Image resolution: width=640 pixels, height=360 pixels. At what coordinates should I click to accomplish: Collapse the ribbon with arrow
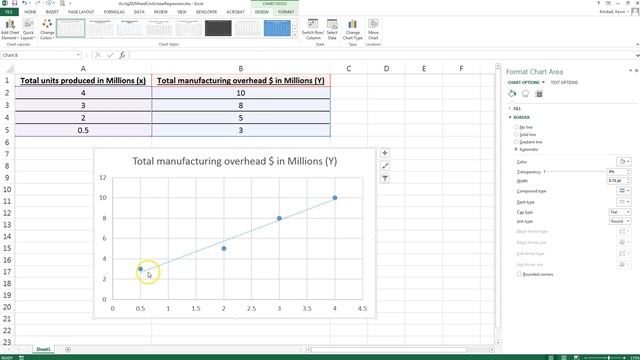point(637,44)
